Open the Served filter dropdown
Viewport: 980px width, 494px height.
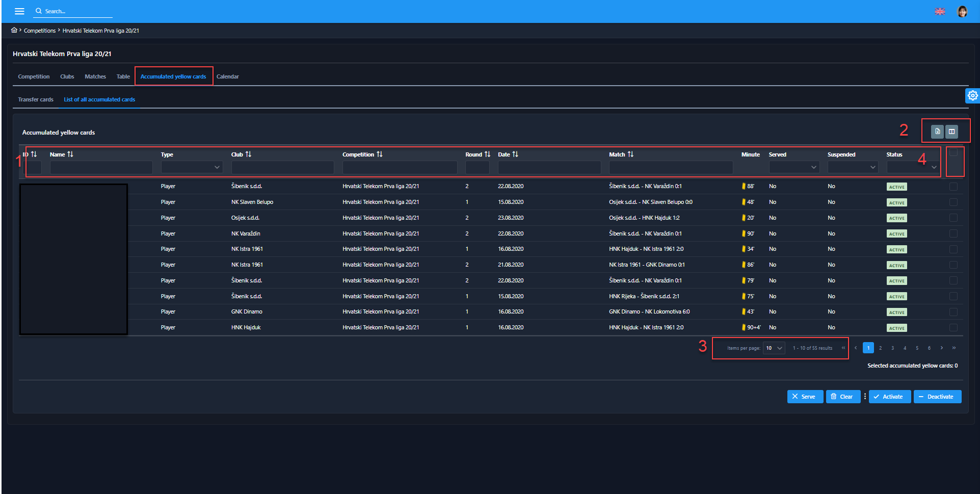tap(793, 167)
